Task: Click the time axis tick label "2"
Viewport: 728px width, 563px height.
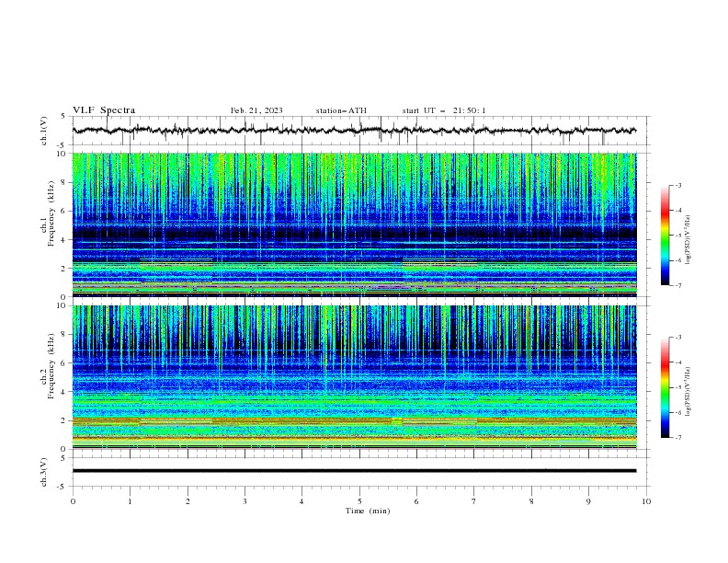Action: (188, 501)
